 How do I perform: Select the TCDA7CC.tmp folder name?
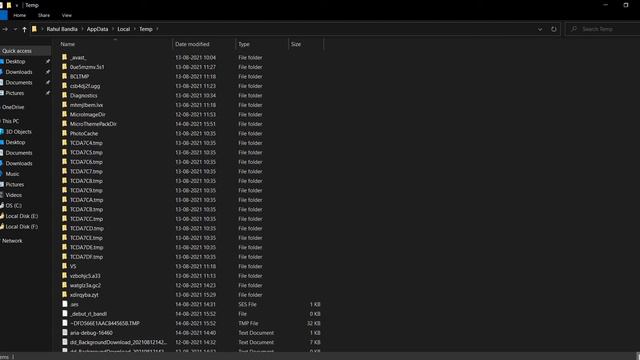[x=87, y=219]
